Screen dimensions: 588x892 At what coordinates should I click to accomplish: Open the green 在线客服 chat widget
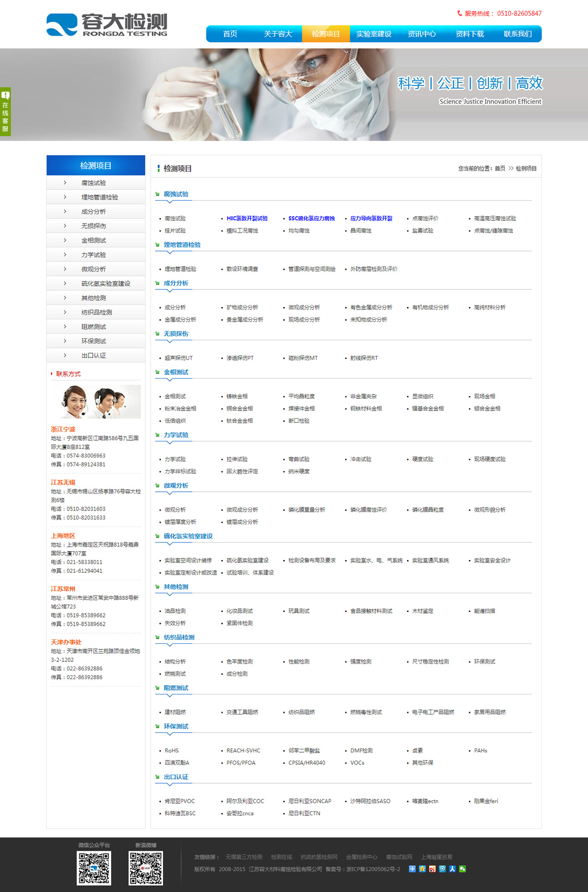pyautogui.click(x=5, y=112)
